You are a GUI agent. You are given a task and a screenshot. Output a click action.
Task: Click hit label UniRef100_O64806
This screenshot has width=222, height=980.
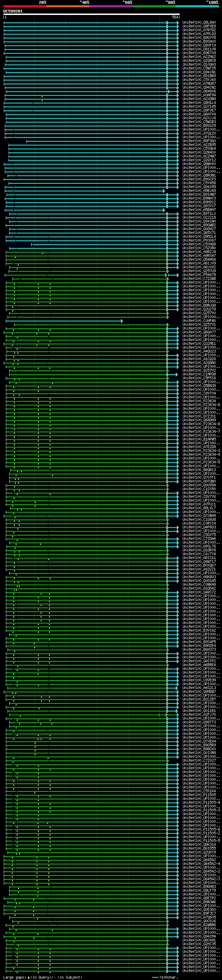coord(199,91)
